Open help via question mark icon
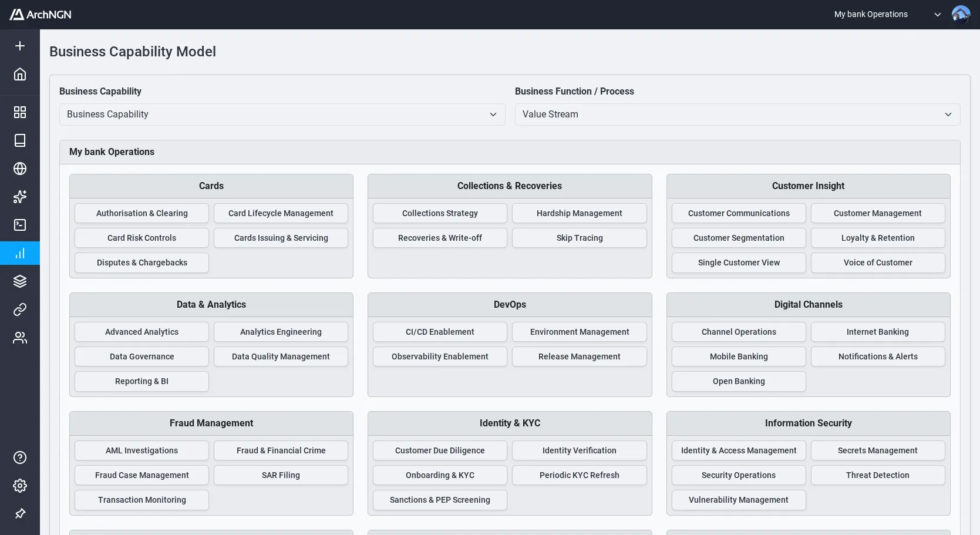 [20, 457]
